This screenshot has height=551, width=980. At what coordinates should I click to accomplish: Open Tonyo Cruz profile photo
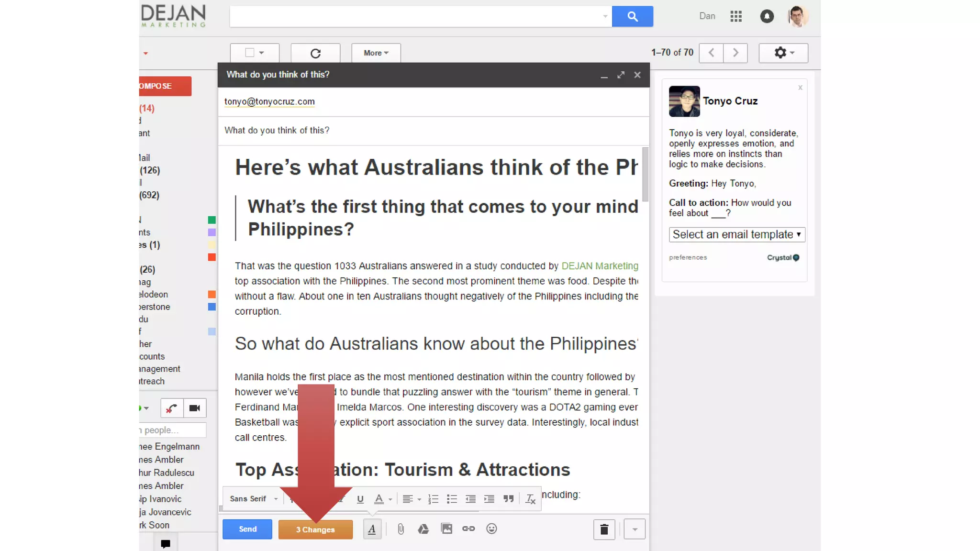pyautogui.click(x=684, y=101)
